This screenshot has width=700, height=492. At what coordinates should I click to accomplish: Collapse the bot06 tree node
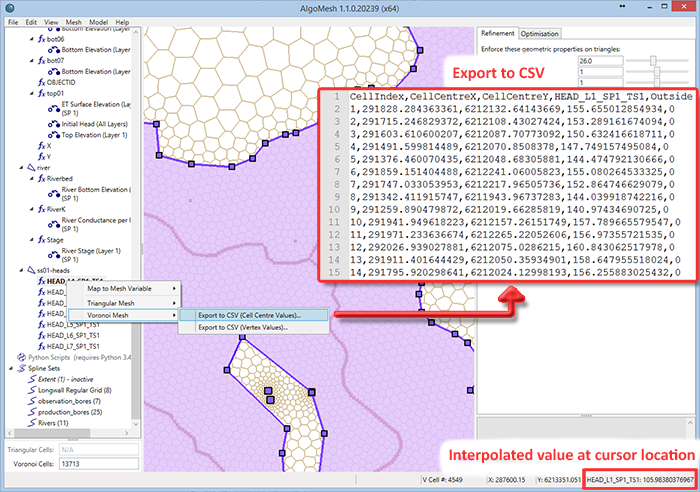coord(32,39)
